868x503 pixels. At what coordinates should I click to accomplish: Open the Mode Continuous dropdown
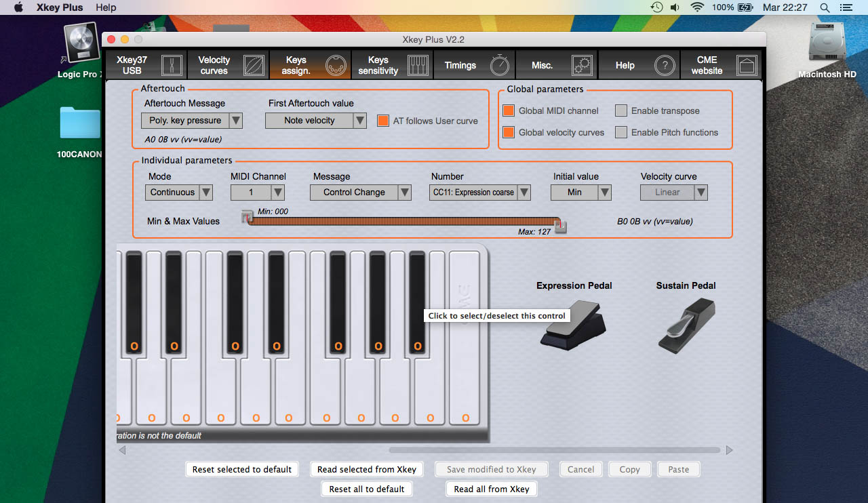pyautogui.click(x=205, y=193)
